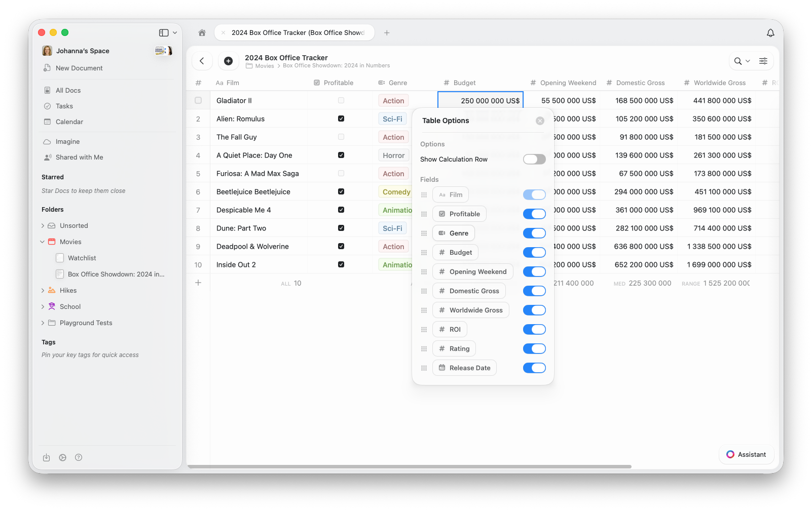Open document search with the magnifier icon
The height and width of the screenshot is (511, 812).
coord(737,61)
